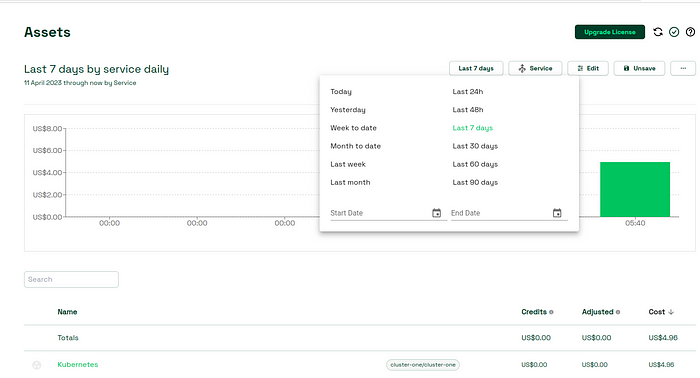Viewport: 700px width, 378px height.
Task: Click the Search input box
Action: [71, 279]
